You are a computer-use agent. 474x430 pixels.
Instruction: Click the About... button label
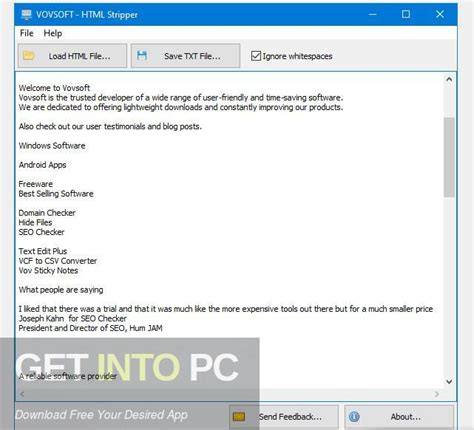click(406, 417)
